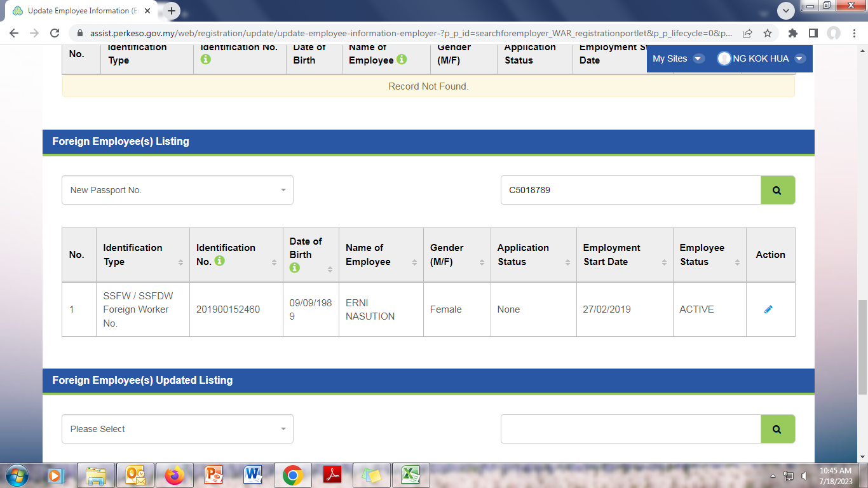
Task: Share this page from address bar
Action: (747, 33)
